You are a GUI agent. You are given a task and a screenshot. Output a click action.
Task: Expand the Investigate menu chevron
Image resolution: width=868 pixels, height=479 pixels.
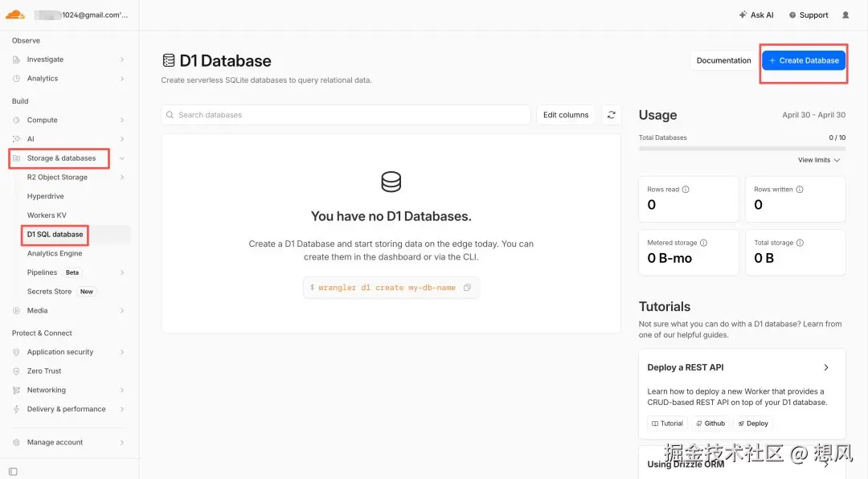[x=122, y=59]
